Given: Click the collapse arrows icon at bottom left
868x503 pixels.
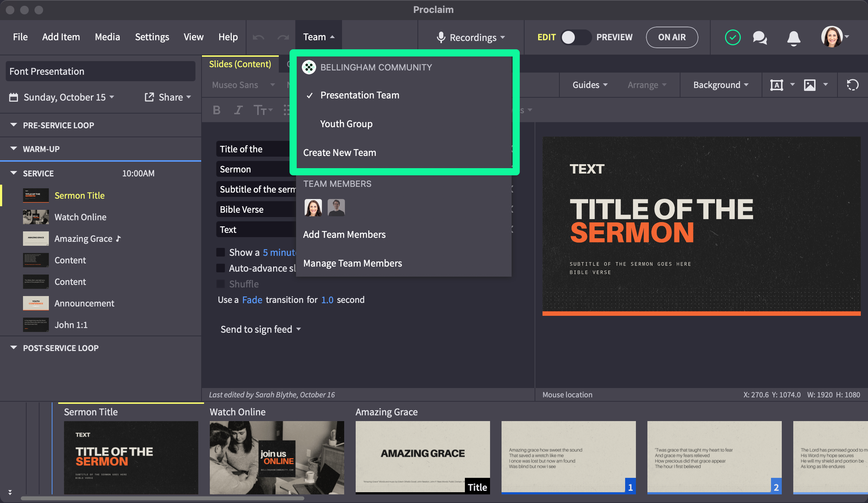Looking at the screenshot, I should pos(10,492).
